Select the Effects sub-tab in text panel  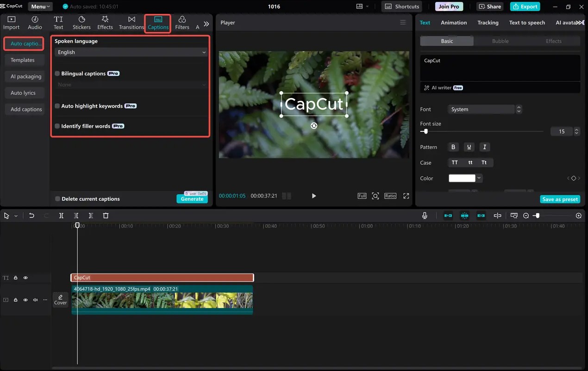[x=553, y=41]
